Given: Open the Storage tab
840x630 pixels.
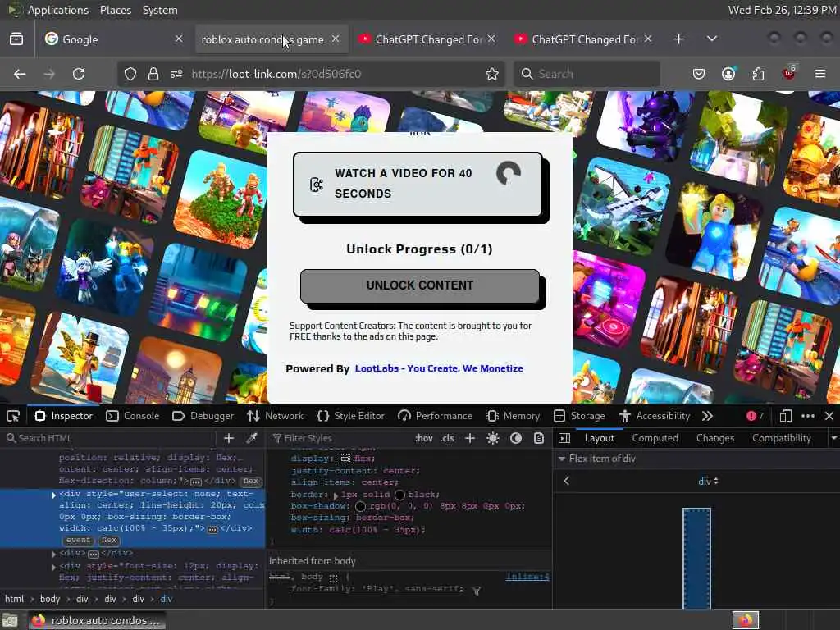Looking at the screenshot, I should tap(579, 416).
